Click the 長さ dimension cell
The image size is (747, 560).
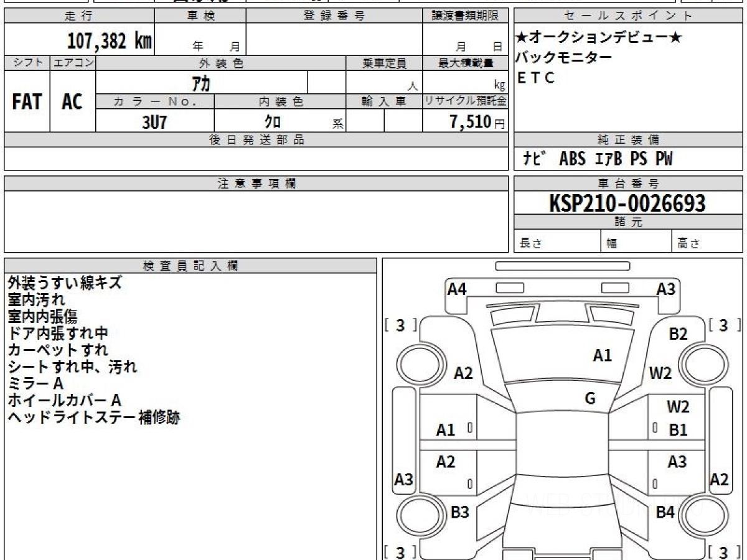[557, 241]
